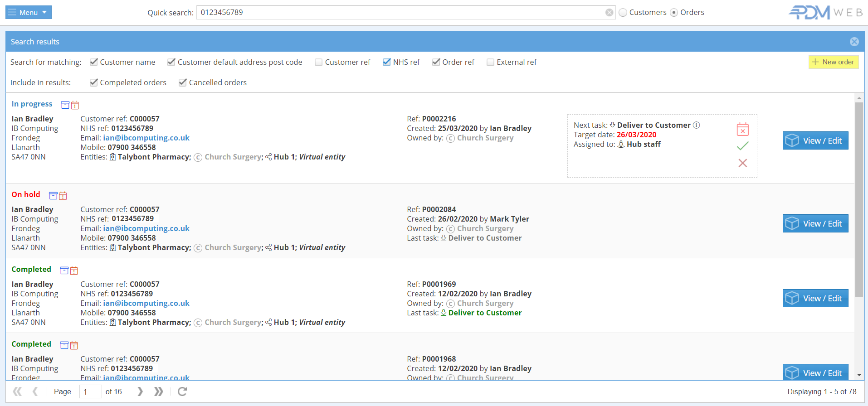The height and width of the screenshot is (406, 868).
Task: Click the red calendar reschedule icon
Action: (742, 130)
